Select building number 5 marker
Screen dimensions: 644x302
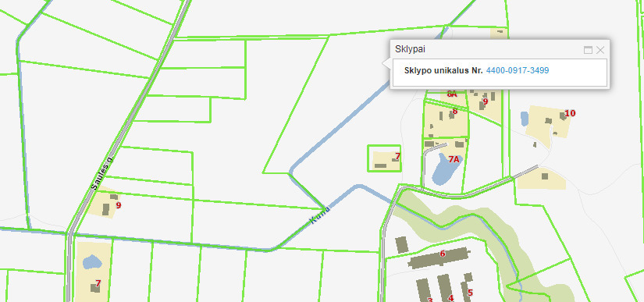coord(470,293)
